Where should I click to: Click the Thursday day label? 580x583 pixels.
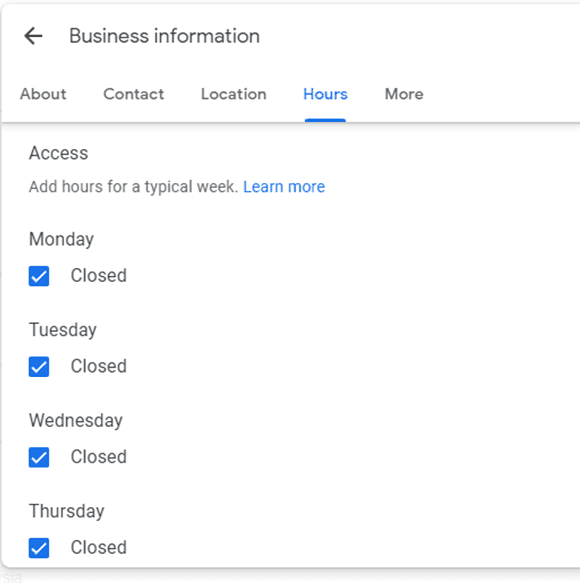[x=67, y=511]
